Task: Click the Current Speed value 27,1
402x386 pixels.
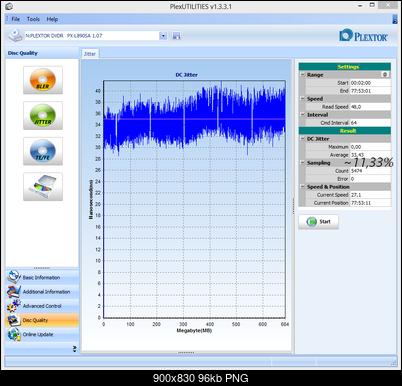Action: point(370,195)
